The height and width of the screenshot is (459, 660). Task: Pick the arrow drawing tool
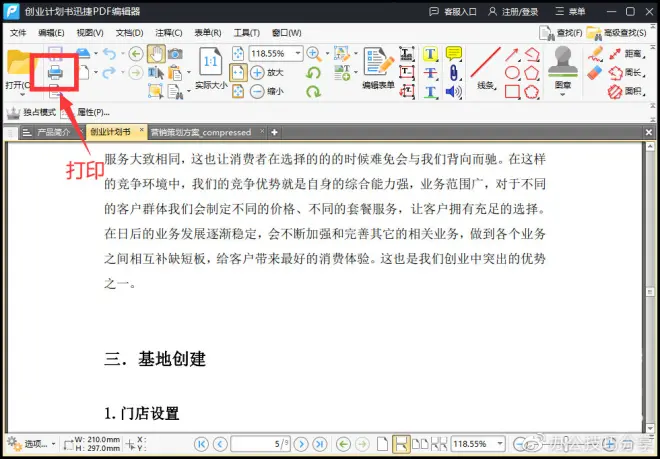pos(511,54)
